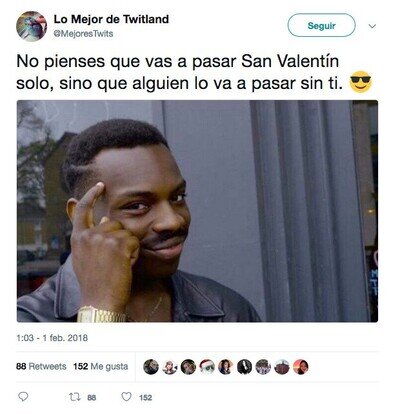400x414 pixels.
Task: Enlarge the meme photo in the tweet
Action: coord(197,211)
